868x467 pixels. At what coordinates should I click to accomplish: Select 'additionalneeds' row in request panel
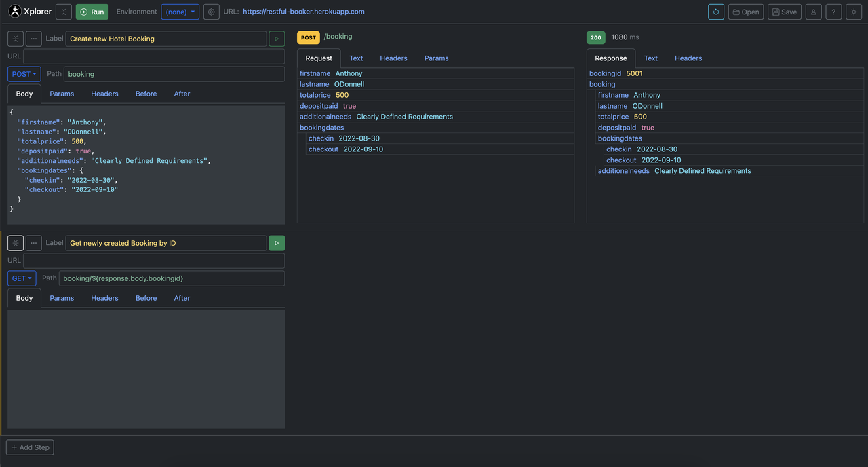tap(436, 117)
